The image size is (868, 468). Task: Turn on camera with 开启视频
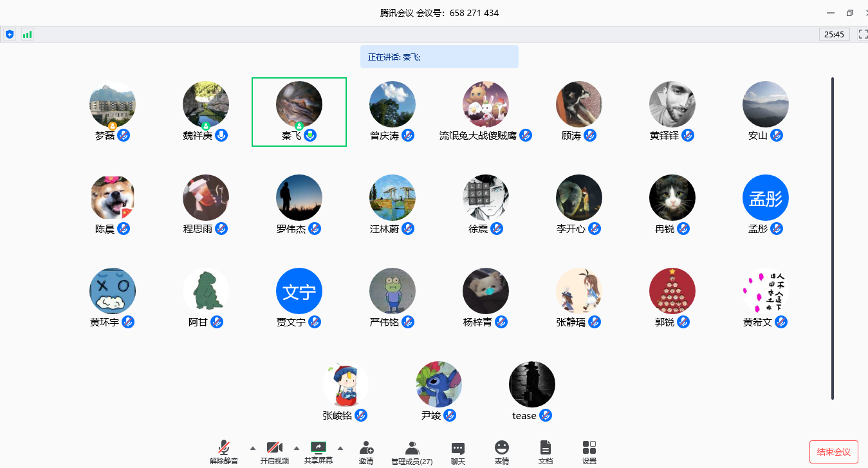pyautogui.click(x=275, y=448)
